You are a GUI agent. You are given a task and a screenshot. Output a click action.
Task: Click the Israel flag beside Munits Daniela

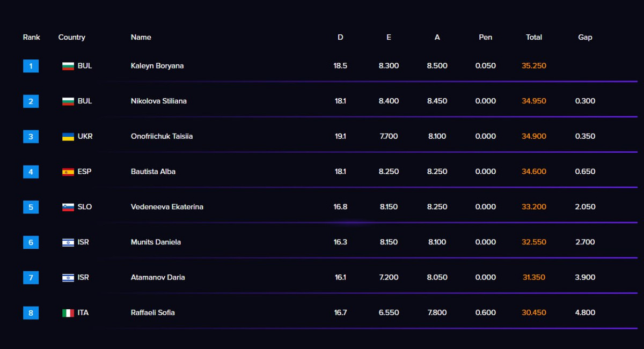pos(68,242)
